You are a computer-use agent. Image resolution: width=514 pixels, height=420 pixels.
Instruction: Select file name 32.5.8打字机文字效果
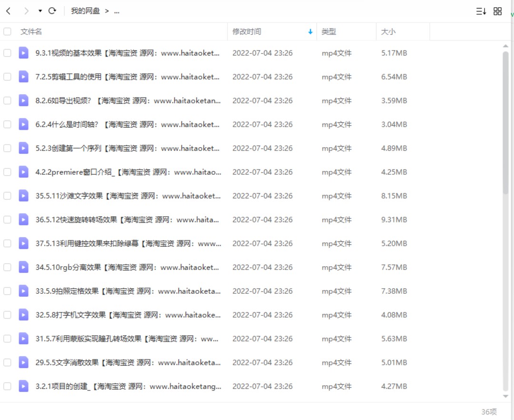click(128, 315)
